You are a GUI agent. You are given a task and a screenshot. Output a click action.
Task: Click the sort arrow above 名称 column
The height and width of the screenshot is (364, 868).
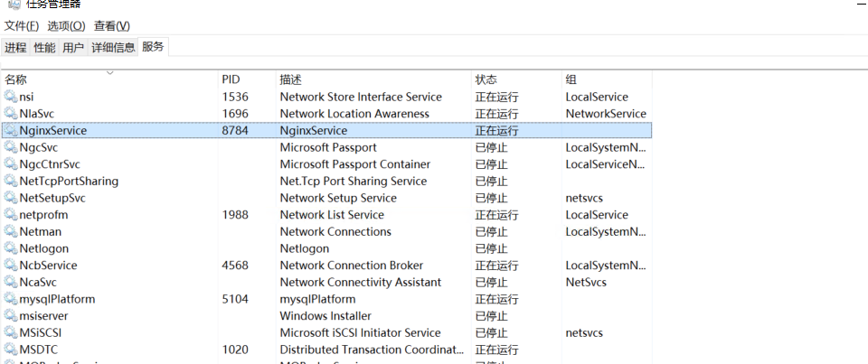point(109,72)
